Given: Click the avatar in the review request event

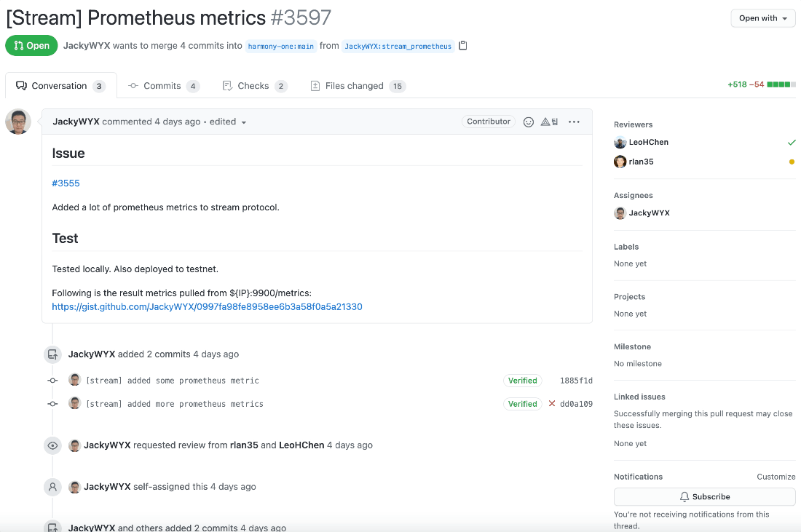Looking at the screenshot, I should pos(74,445).
